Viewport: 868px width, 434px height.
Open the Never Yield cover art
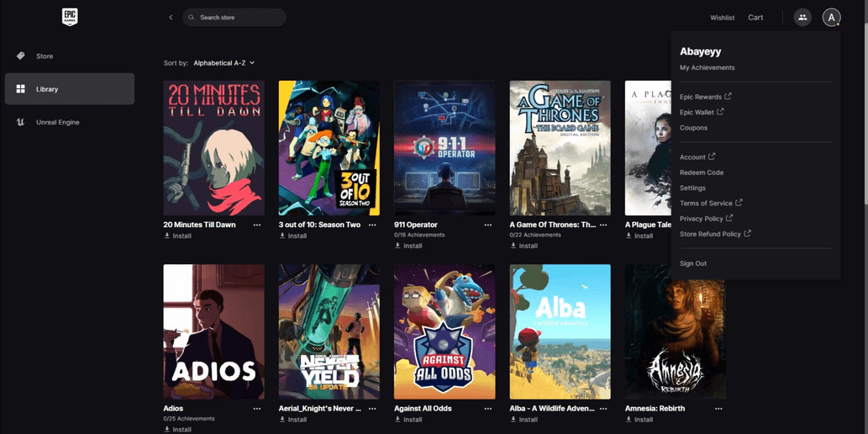329,331
